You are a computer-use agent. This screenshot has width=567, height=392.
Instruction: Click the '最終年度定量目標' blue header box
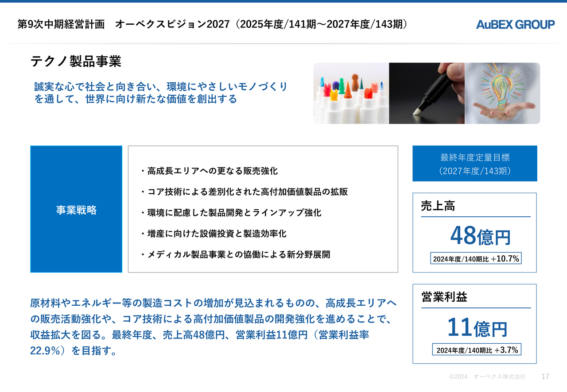click(x=475, y=163)
